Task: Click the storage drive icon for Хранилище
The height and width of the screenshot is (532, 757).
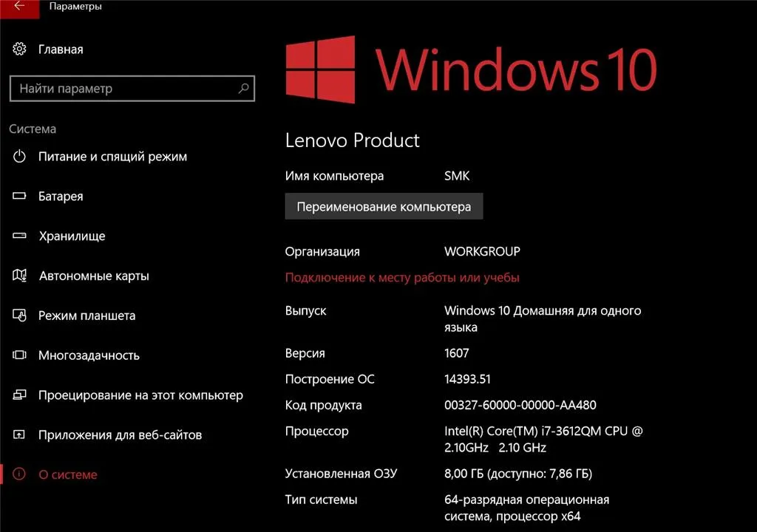Action: click(19, 236)
